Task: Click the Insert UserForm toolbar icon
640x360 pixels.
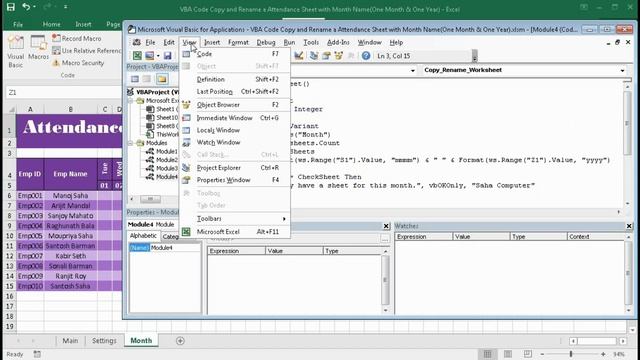Action: (150, 56)
